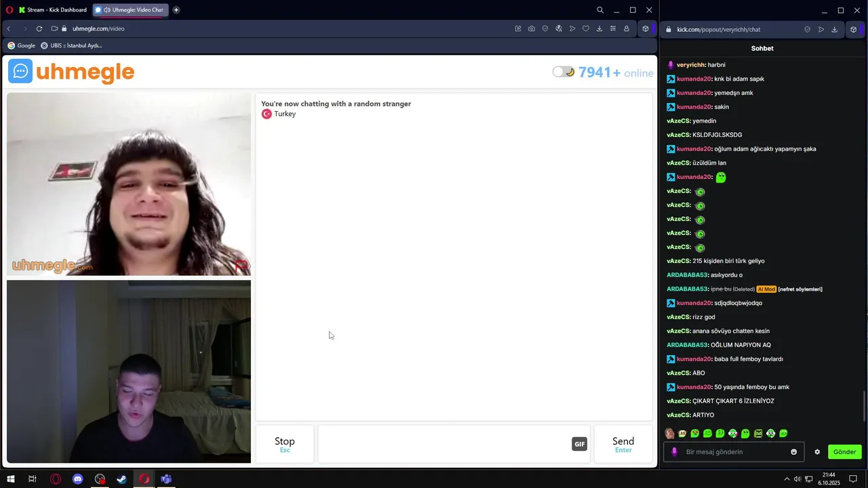
Task: Open downloads in Uhmegle window
Action: [599, 28]
